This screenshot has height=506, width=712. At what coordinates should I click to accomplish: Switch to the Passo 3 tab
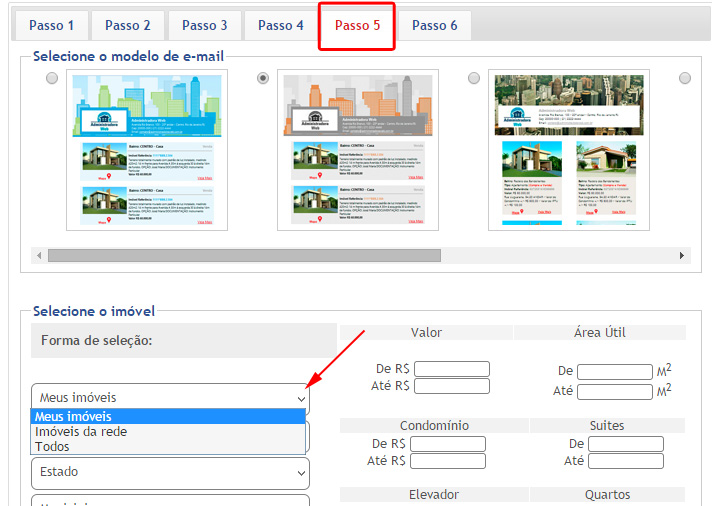(203, 25)
